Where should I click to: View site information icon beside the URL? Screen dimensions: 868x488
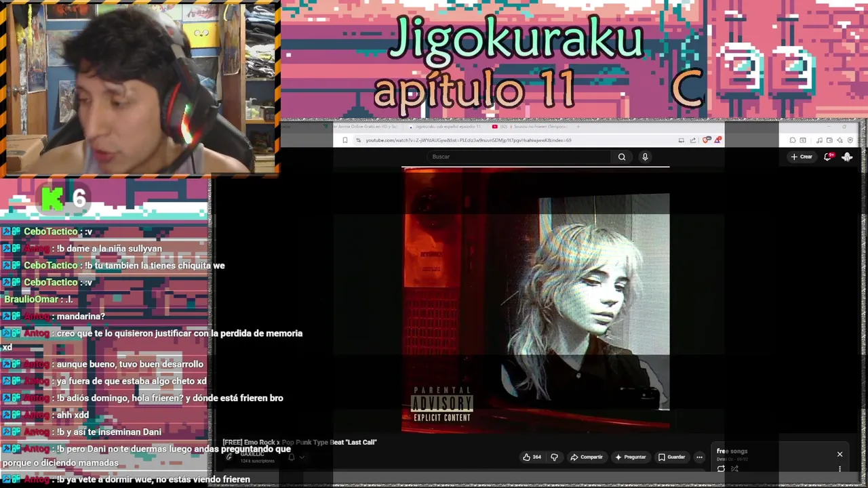click(358, 140)
